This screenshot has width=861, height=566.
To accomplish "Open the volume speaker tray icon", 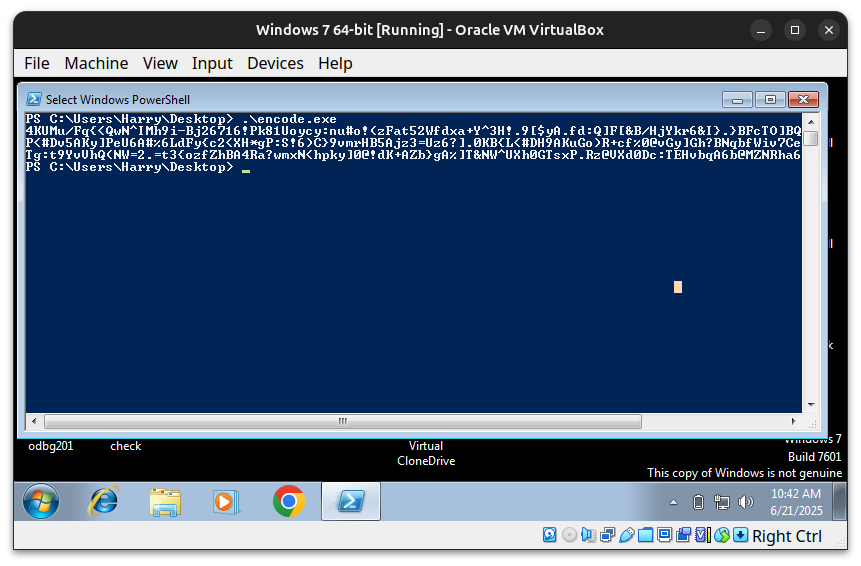I will pos(746,502).
